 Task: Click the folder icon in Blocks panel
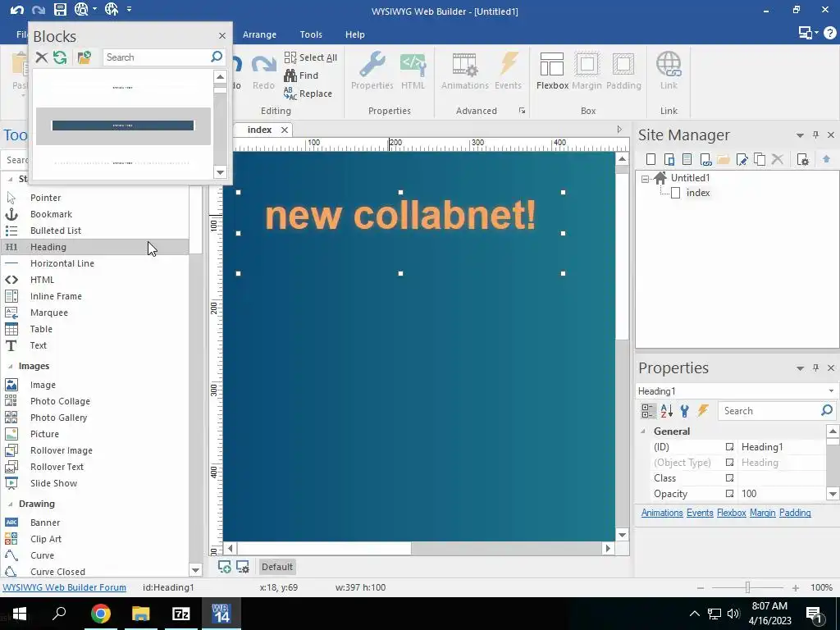(84, 57)
